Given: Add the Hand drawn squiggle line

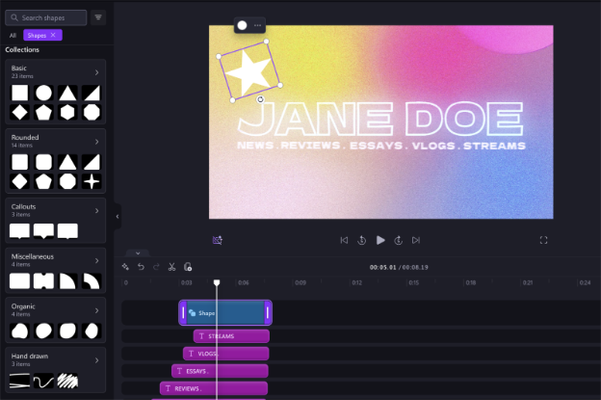Looking at the screenshot, I should point(43,381).
